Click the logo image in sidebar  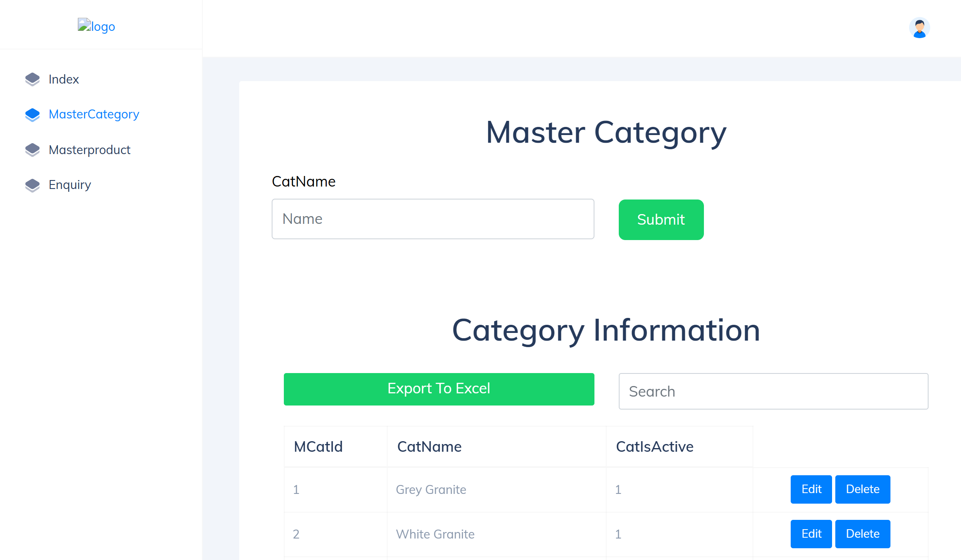coord(96,26)
